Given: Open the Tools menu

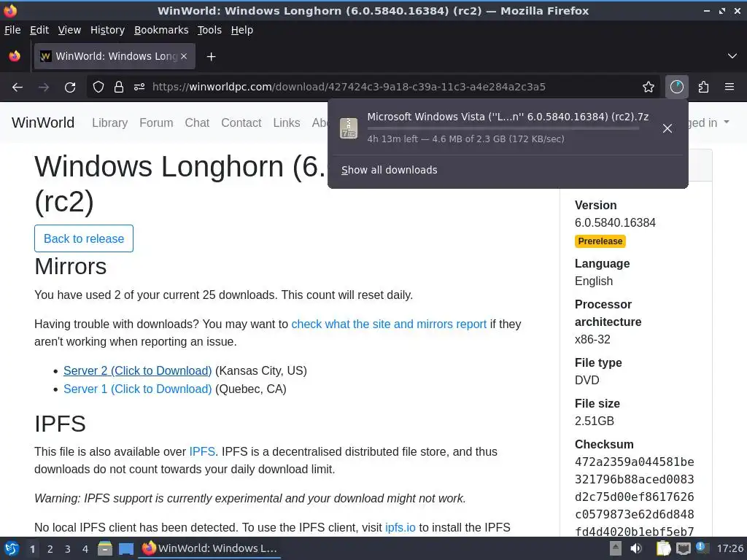Looking at the screenshot, I should (x=209, y=30).
